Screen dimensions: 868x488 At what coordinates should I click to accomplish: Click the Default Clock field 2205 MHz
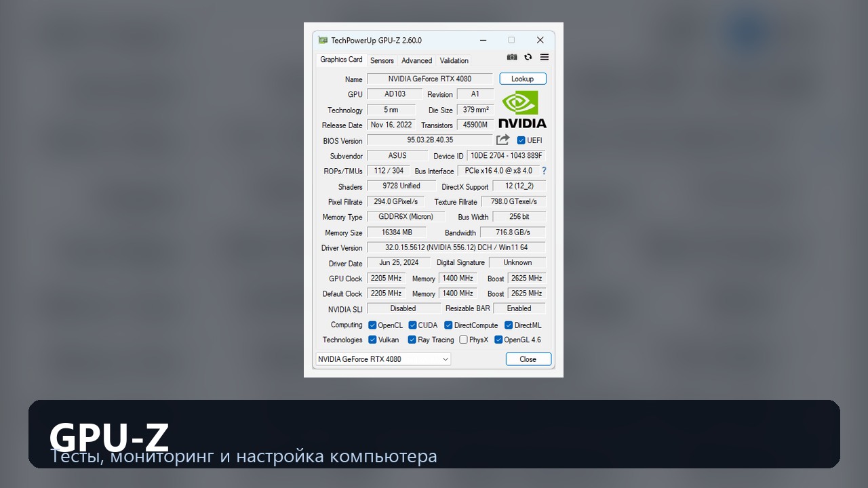coord(386,293)
